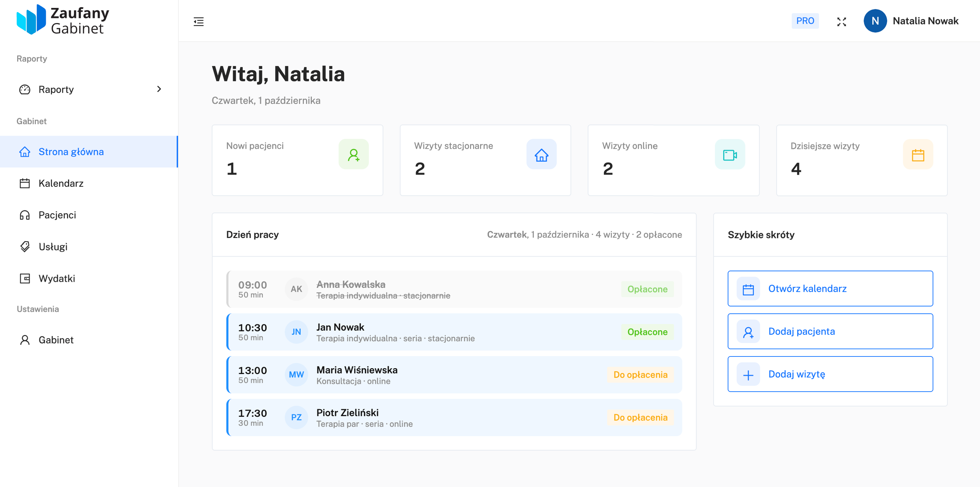
Task: Click the Nowi pacjenci label
Action: pos(255,146)
